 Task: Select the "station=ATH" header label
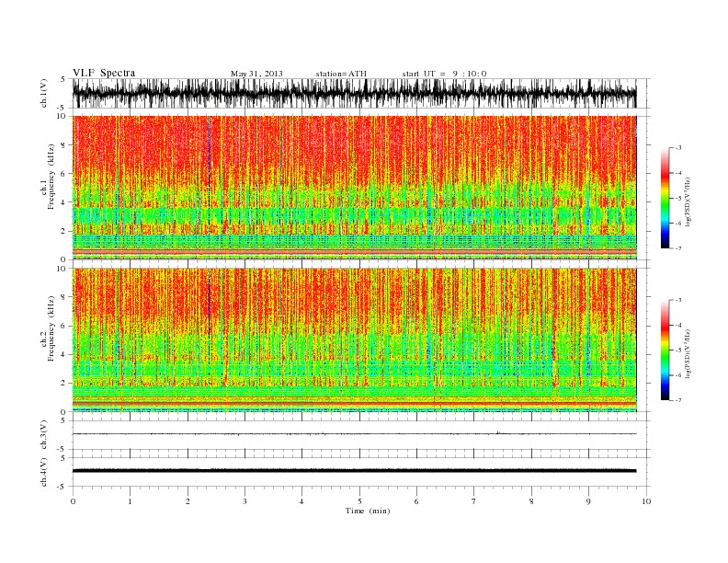(341, 74)
